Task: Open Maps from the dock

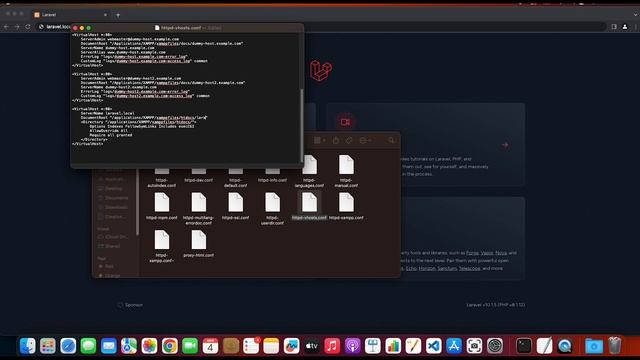Action: [x=129, y=346]
